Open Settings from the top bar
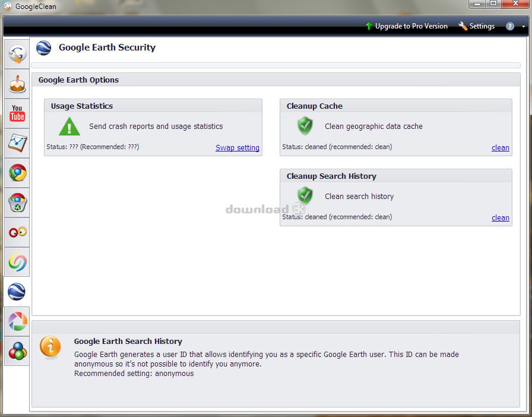 (x=476, y=26)
